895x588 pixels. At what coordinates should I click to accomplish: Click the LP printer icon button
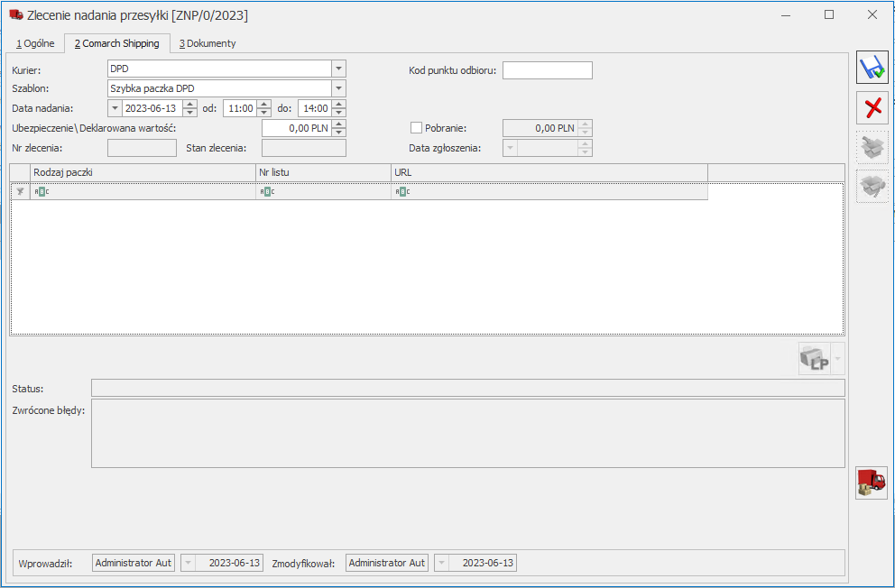[815, 359]
